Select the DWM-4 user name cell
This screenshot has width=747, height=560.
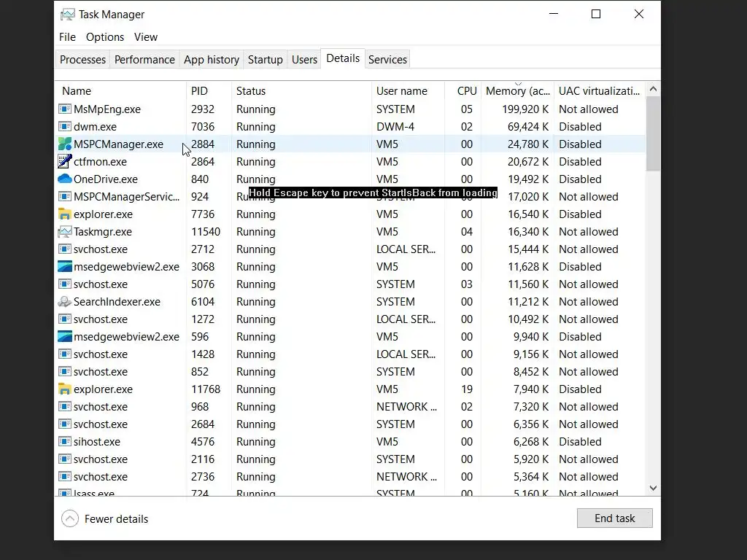coord(395,127)
